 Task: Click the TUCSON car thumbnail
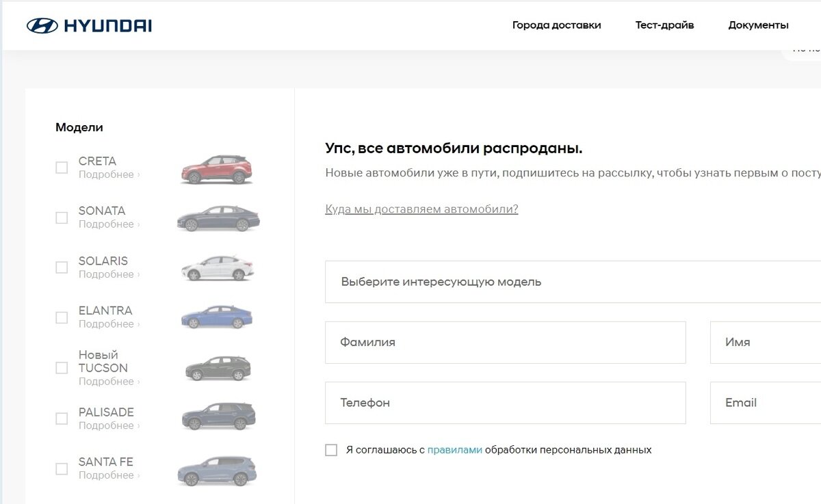coord(218,368)
